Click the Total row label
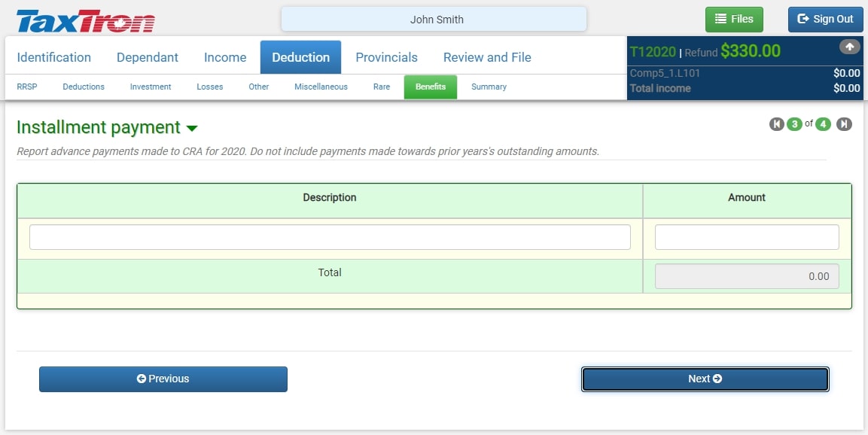 click(330, 272)
